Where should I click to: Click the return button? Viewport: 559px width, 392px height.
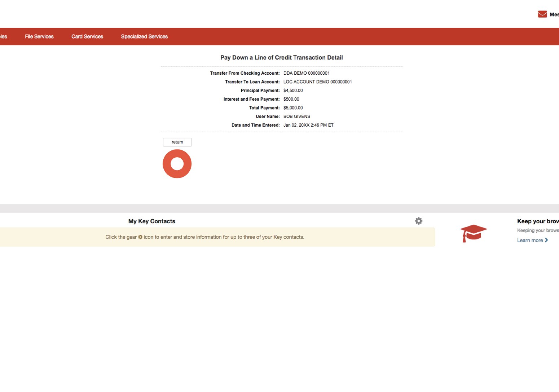177,142
